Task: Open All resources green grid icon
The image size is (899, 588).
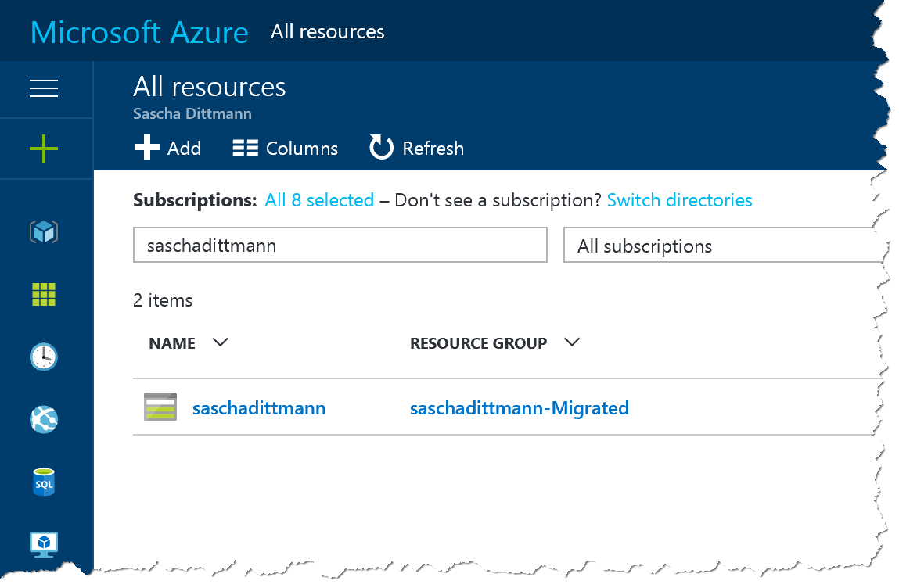Action: click(44, 294)
